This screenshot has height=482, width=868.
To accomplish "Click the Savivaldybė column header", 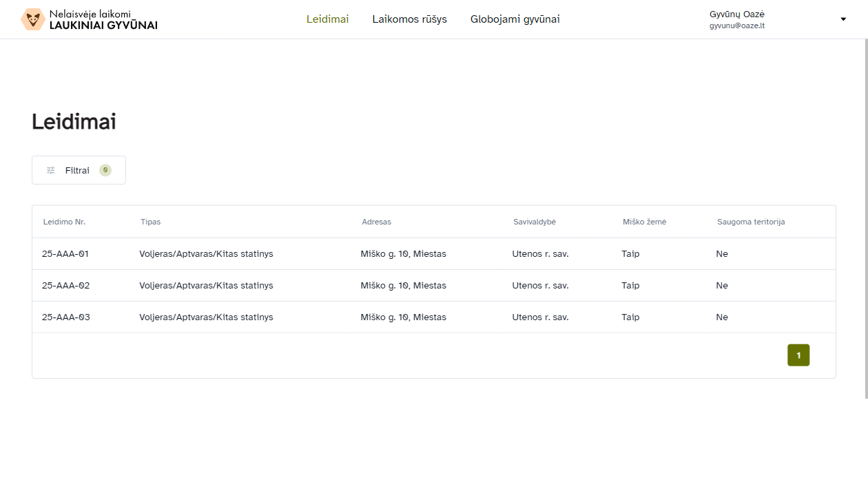I will [535, 222].
